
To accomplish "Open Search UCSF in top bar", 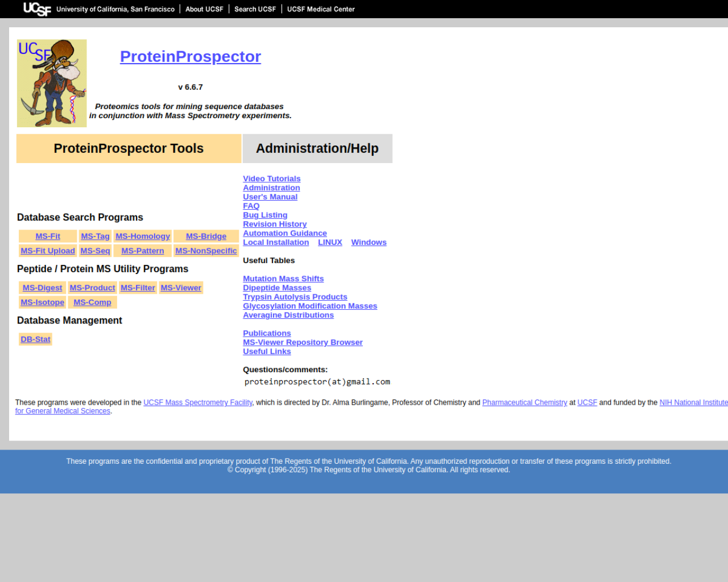I will 255,9.
